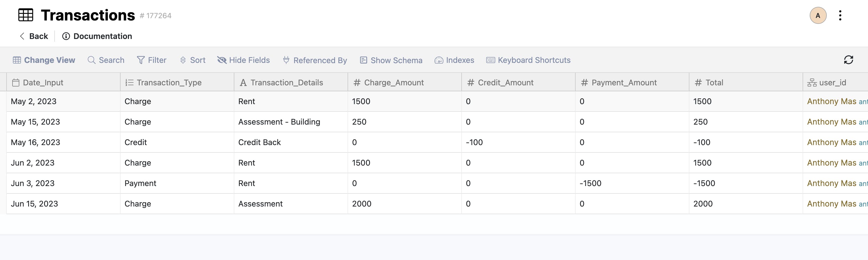This screenshot has height=260, width=868.
Task: Open the Change View menu
Action: tap(44, 60)
